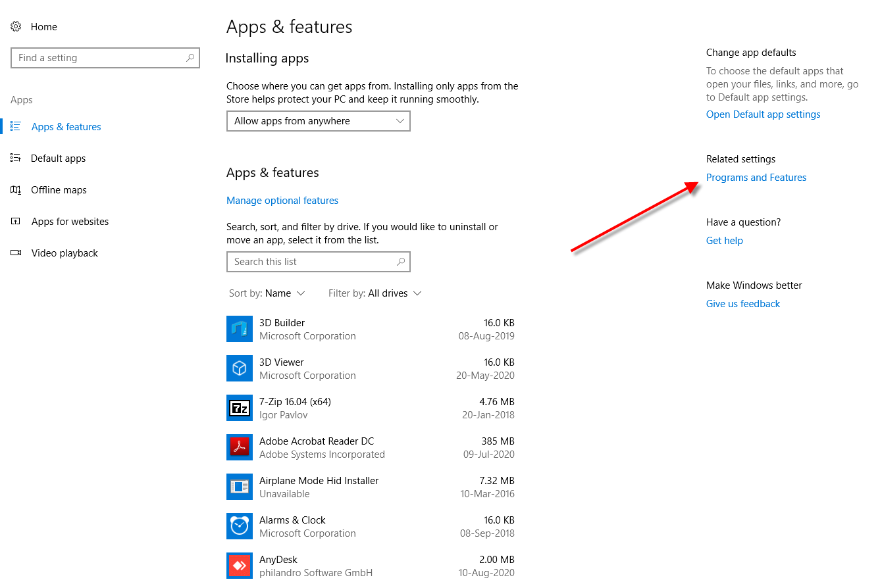Image resolution: width=880 pixels, height=588 pixels.
Task: Click the 7-Zip app icon
Action: [x=240, y=408]
